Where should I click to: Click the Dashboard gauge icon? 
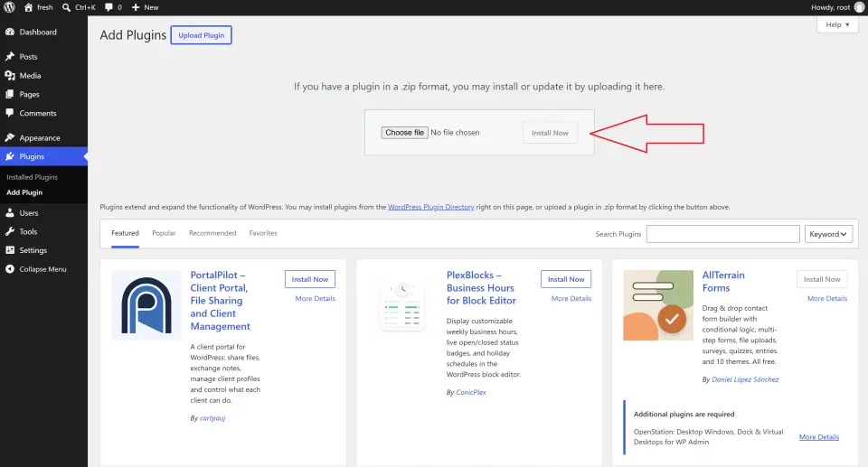click(x=10, y=33)
